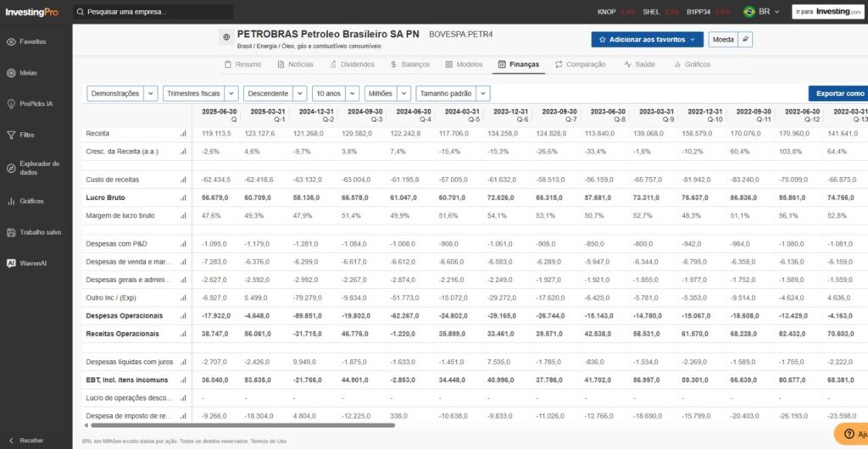Click the horizontal table scrollbar

[x=242, y=425]
